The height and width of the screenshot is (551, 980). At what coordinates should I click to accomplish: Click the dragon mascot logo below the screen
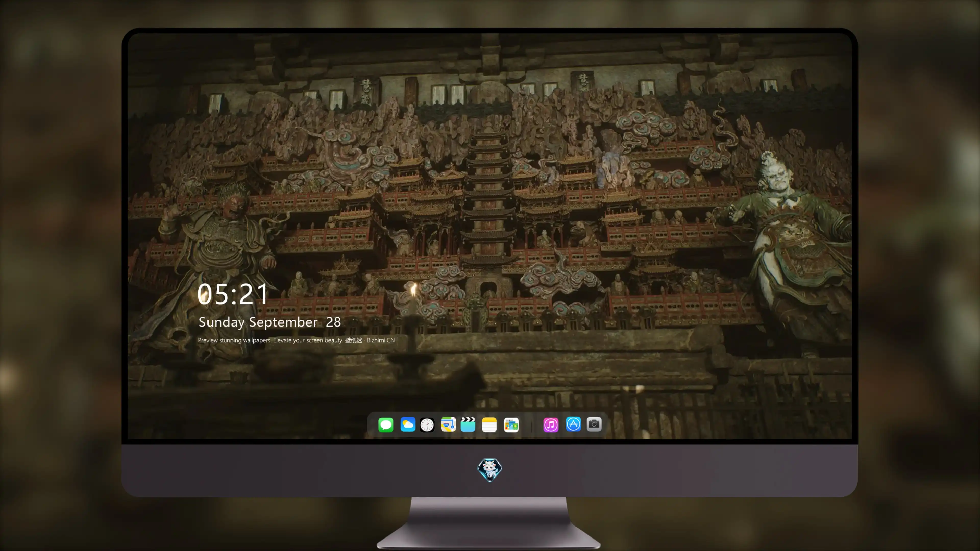pyautogui.click(x=490, y=470)
